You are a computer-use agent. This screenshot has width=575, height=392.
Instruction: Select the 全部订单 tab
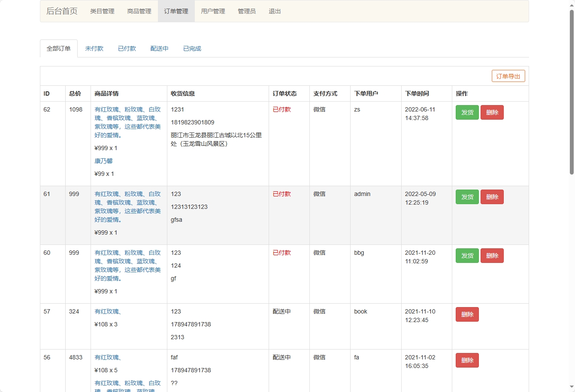(x=59, y=48)
